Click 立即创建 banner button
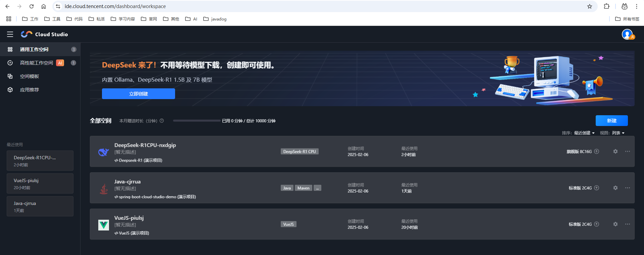 click(139, 94)
